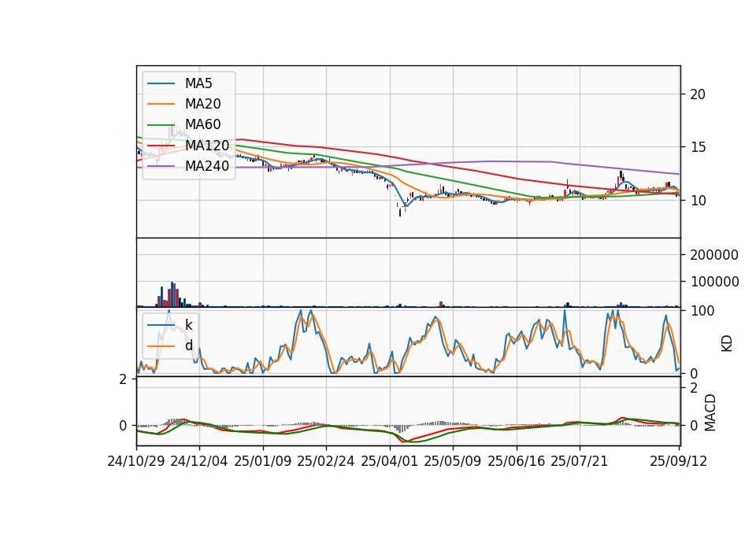Click the price axis value 15
756x543 pixels.
pos(698,147)
